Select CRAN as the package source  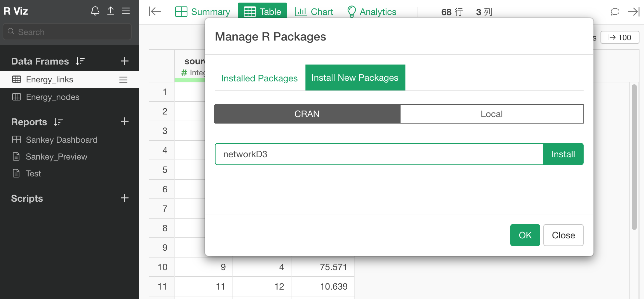(x=307, y=114)
